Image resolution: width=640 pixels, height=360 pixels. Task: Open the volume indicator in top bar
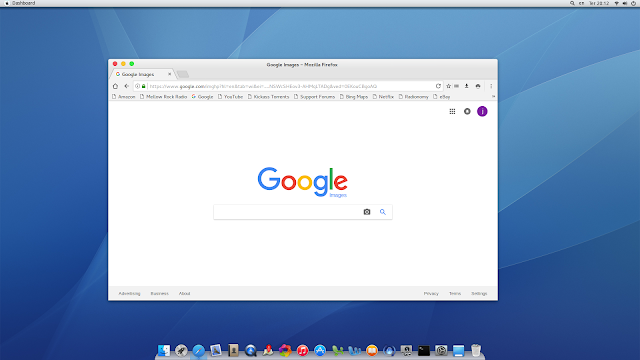(x=625, y=3)
